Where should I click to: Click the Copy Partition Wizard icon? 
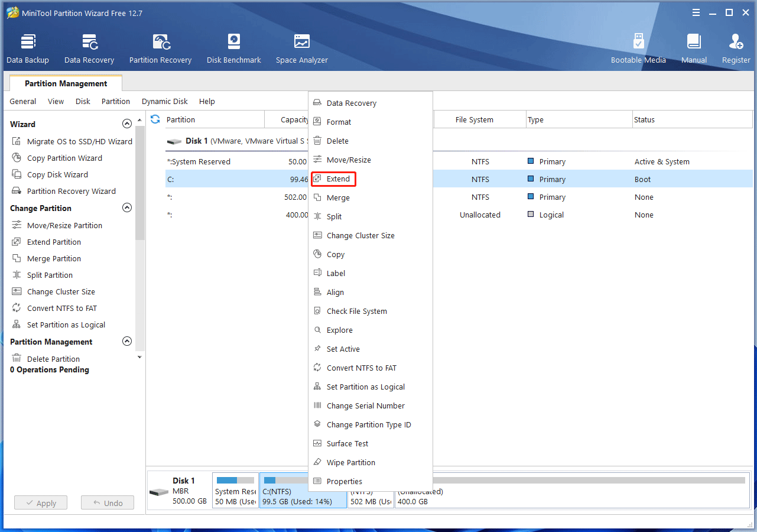pyautogui.click(x=17, y=158)
